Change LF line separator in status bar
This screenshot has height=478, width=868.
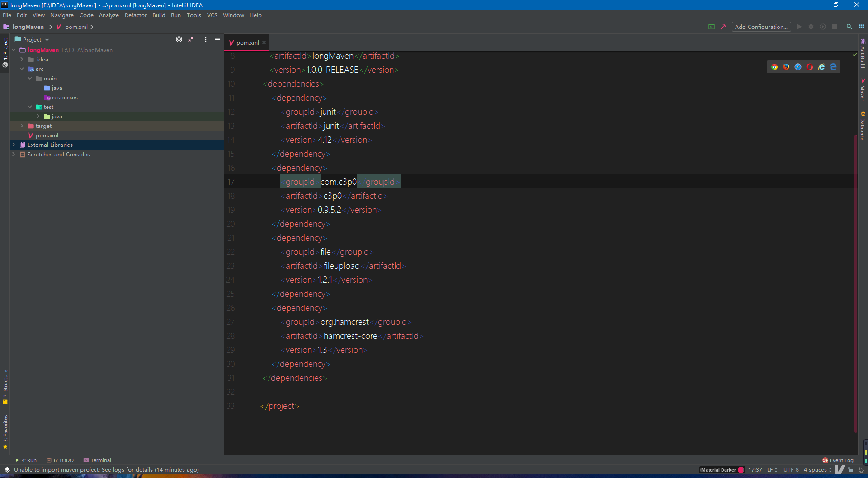[x=772, y=470]
